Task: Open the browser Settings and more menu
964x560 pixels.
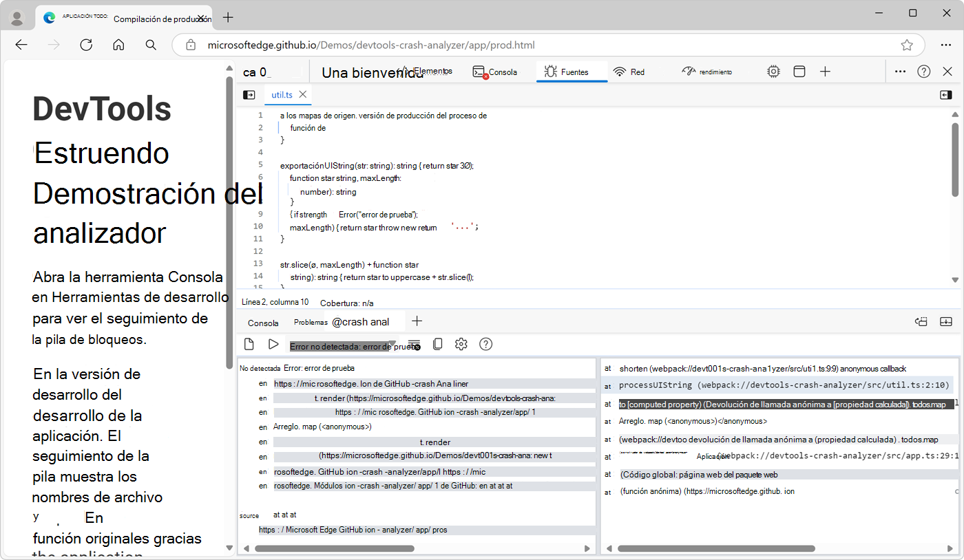Action: [x=945, y=45]
